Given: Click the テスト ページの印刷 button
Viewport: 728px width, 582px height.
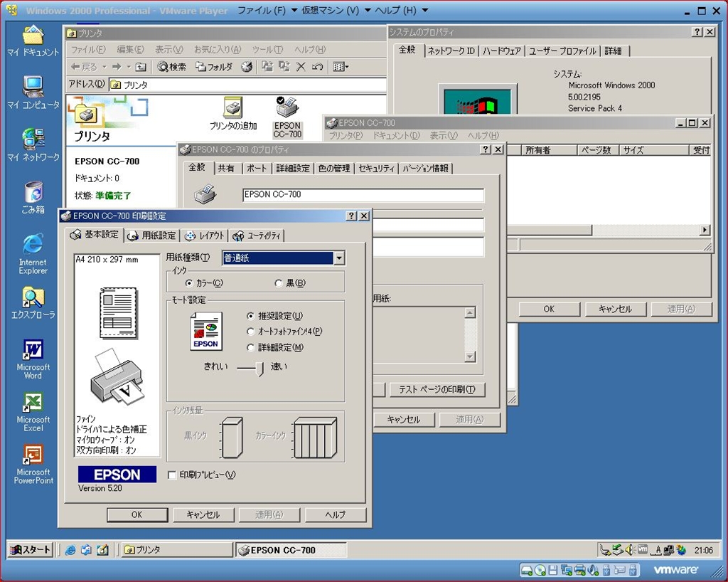Looking at the screenshot, I should click(437, 389).
